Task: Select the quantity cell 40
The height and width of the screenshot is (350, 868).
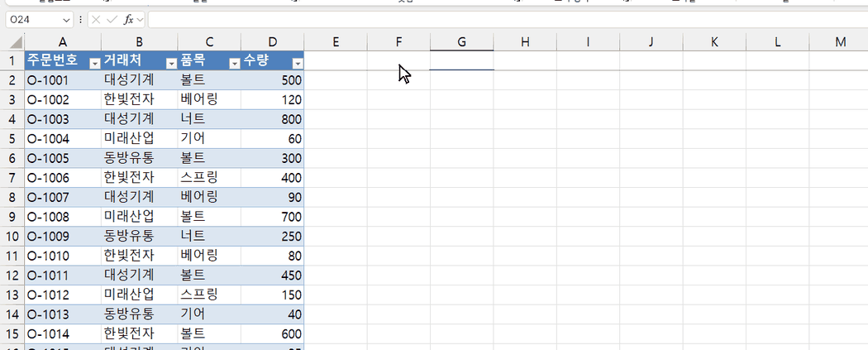Action: tap(273, 314)
